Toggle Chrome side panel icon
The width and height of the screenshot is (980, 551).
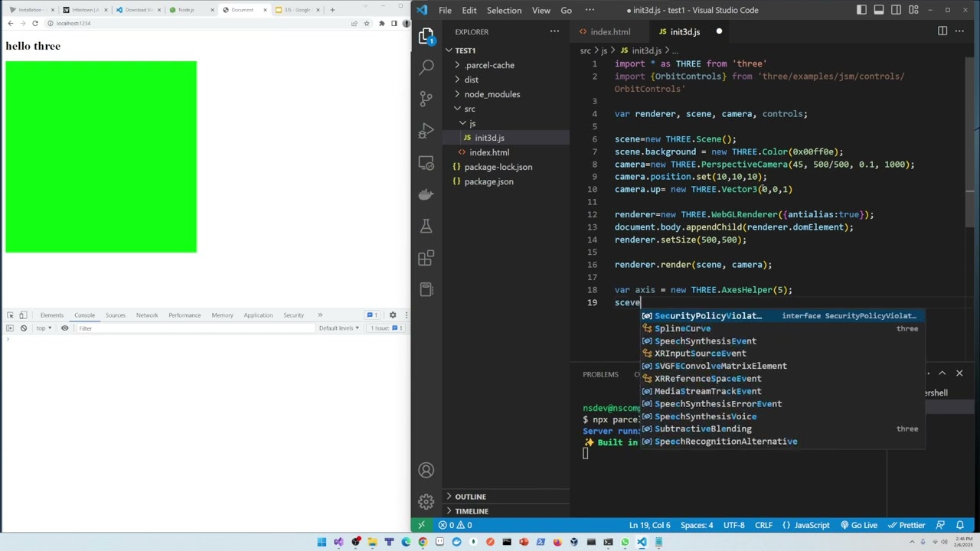pos(394,23)
